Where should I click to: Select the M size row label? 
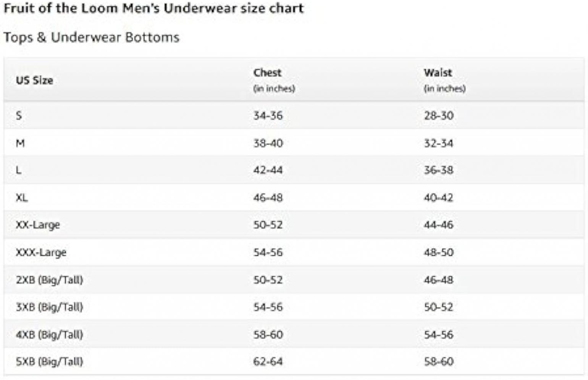point(20,143)
